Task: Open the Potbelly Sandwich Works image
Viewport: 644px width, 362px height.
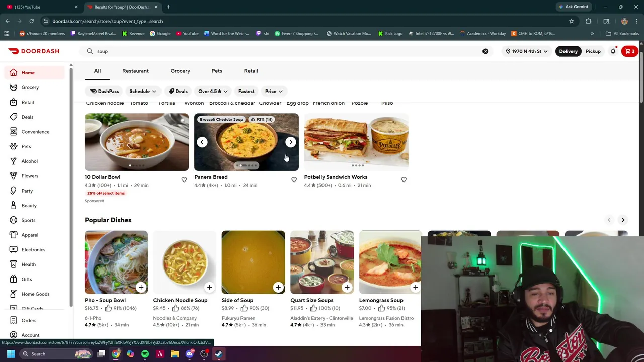Action: [356, 142]
